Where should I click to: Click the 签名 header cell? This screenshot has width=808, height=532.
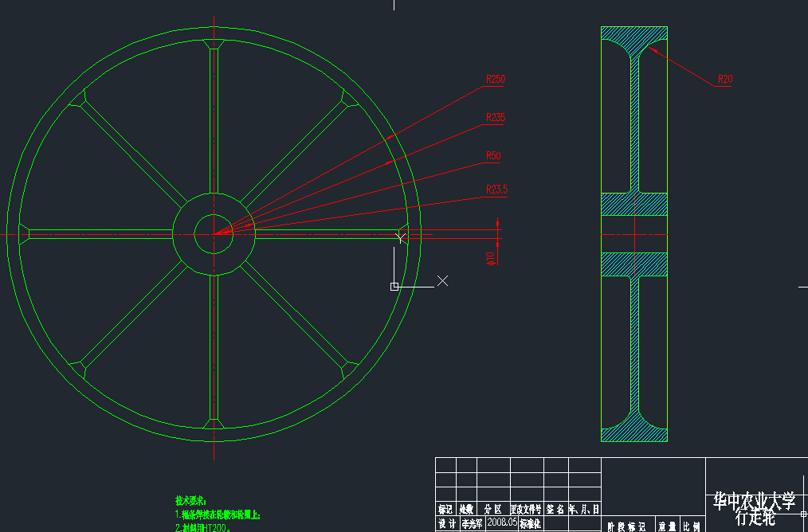point(555,510)
